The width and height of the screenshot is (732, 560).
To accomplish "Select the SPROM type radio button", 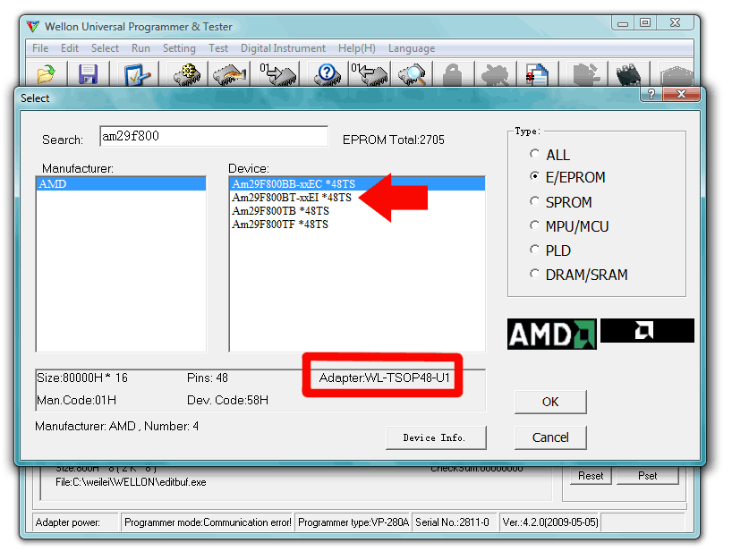I will [x=535, y=201].
